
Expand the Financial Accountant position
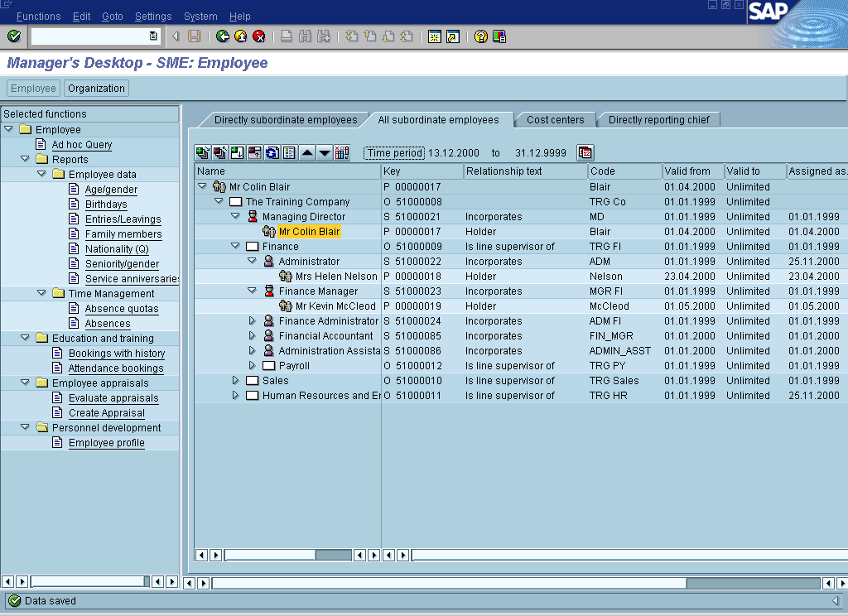tap(252, 335)
